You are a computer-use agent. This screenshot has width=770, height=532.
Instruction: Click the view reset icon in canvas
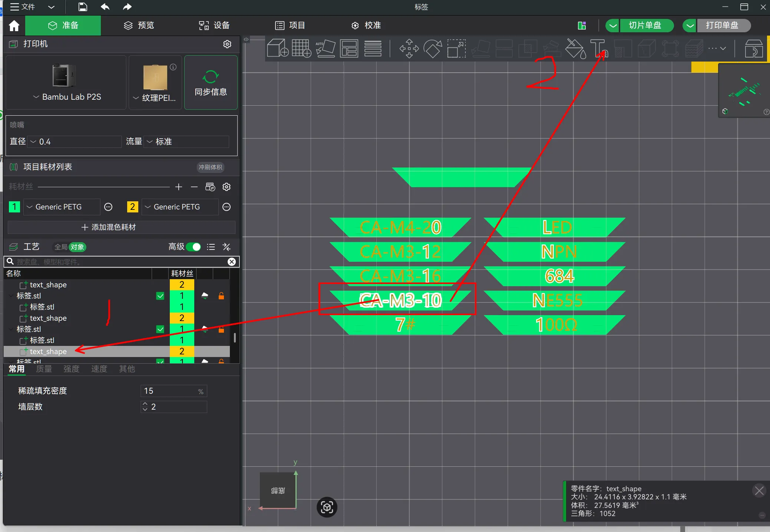click(327, 507)
